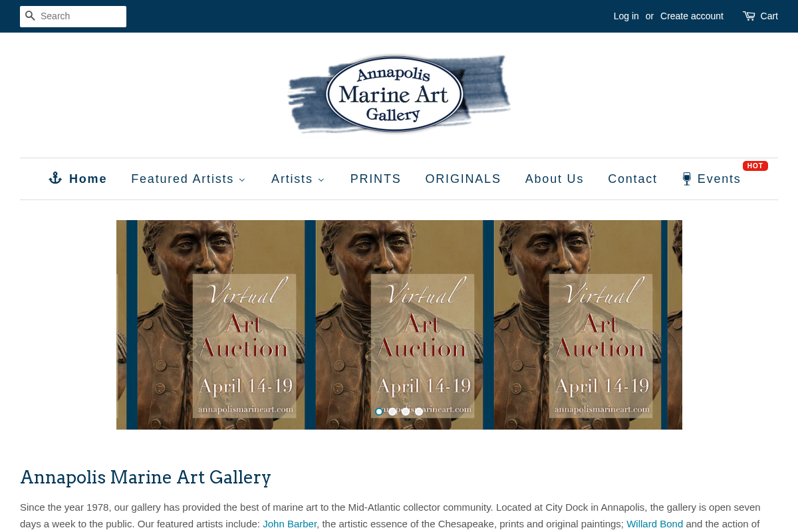Navigate to the About Us page
Screen dimensions: 798x532
554,178
